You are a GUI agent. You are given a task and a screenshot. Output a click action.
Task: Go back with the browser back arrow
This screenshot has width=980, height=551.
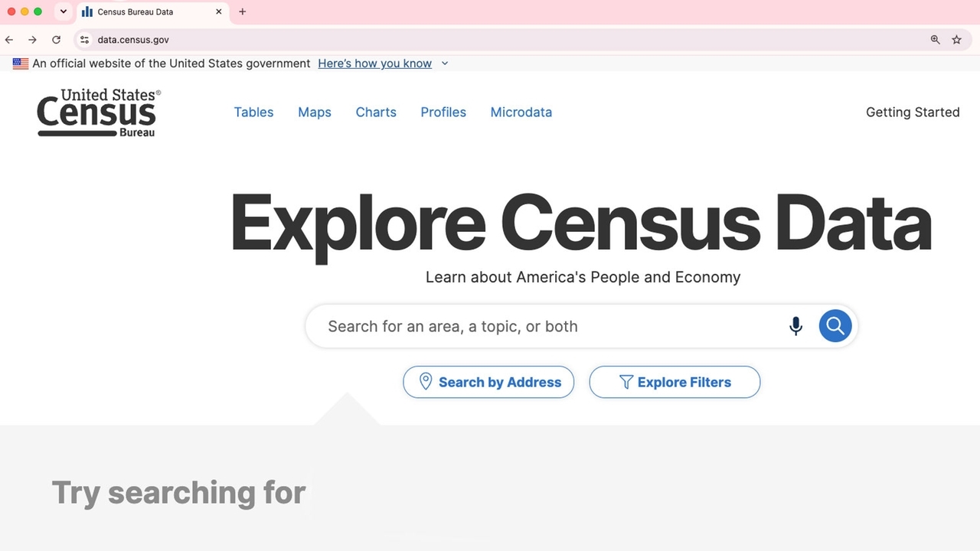pyautogui.click(x=9, y=40)
